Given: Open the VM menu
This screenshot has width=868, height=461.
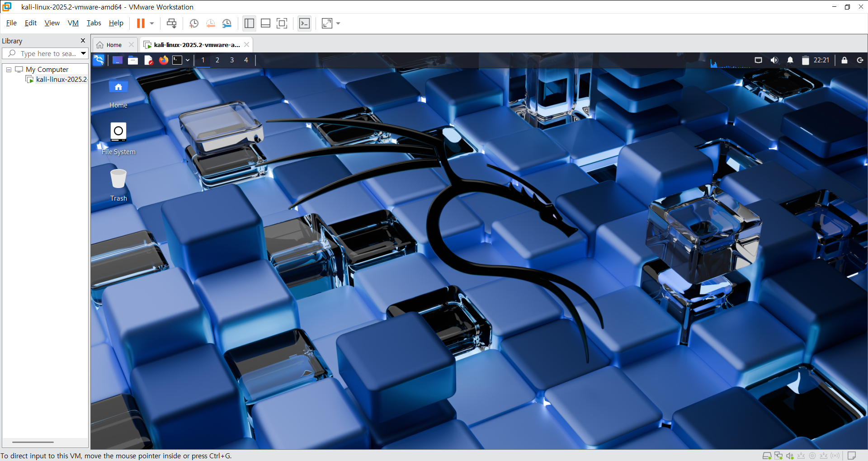Looking at the screenshot, I should pyautogui.click(x=73, y=23).
